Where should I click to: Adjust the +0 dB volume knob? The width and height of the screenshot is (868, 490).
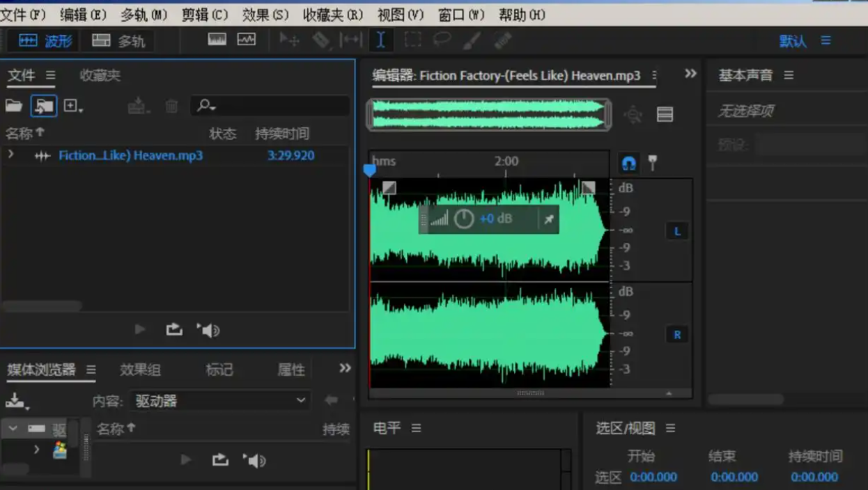point(463,219)
